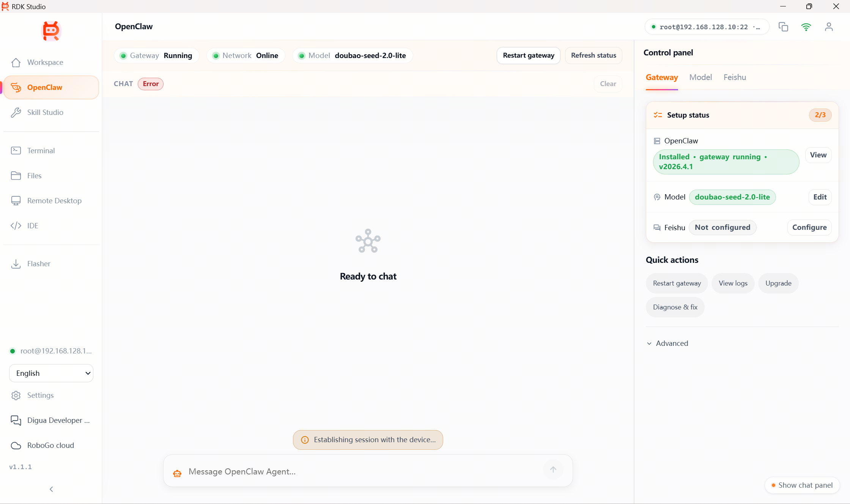The height and width of the screenshot is (504, 850).
Task: Click the copy windows icon in header
Action: (x=783, y=27)
